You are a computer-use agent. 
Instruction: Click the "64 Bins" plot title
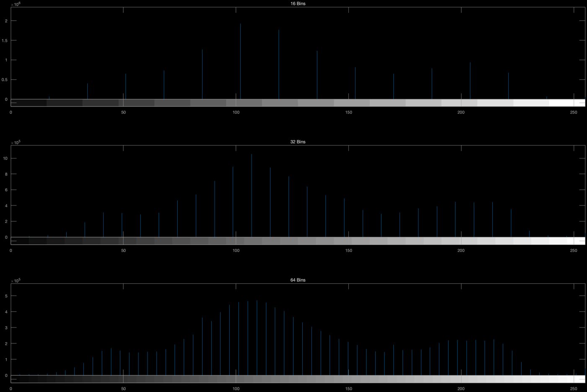click(x=298, y=280)
